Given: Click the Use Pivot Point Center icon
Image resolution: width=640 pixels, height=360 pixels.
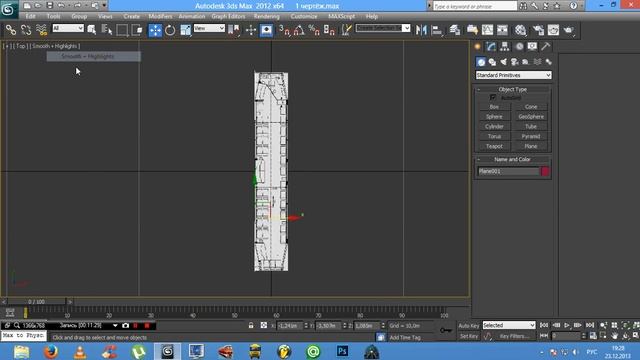Looking at the screenshot, I should point(233,30).
